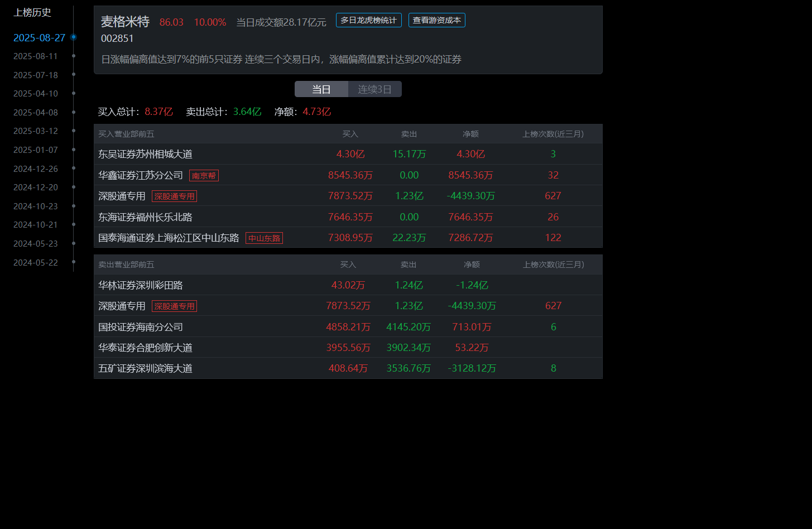Click the 上榜历史 heading
812x529 pixels.
[x=32, y=12]
